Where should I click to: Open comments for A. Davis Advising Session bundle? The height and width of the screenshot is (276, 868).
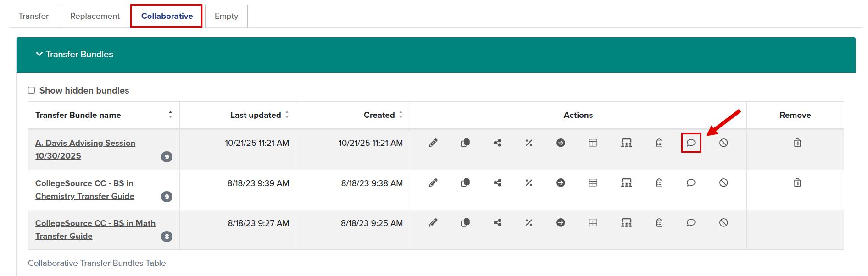tap(691, 143)
